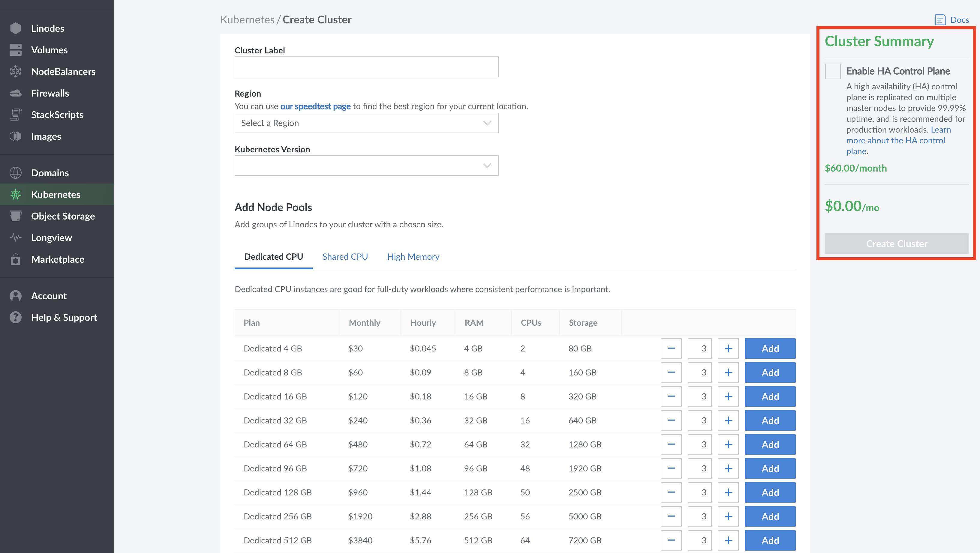
Task: Expand the Kubernetes Version dropdown
Action: 366,166
